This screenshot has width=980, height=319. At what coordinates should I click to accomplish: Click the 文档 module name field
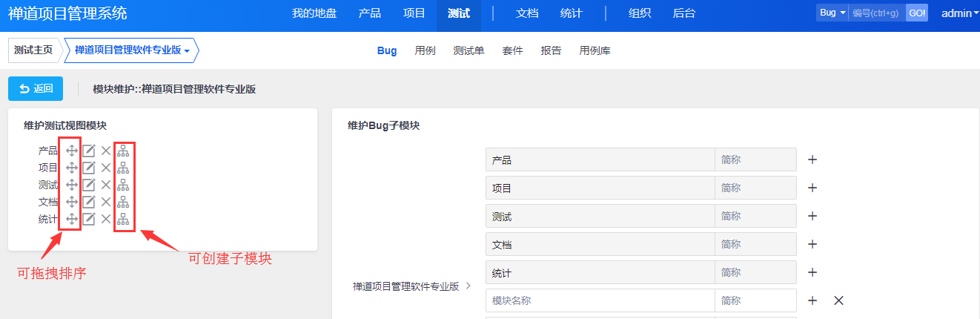tap(600, 244)
